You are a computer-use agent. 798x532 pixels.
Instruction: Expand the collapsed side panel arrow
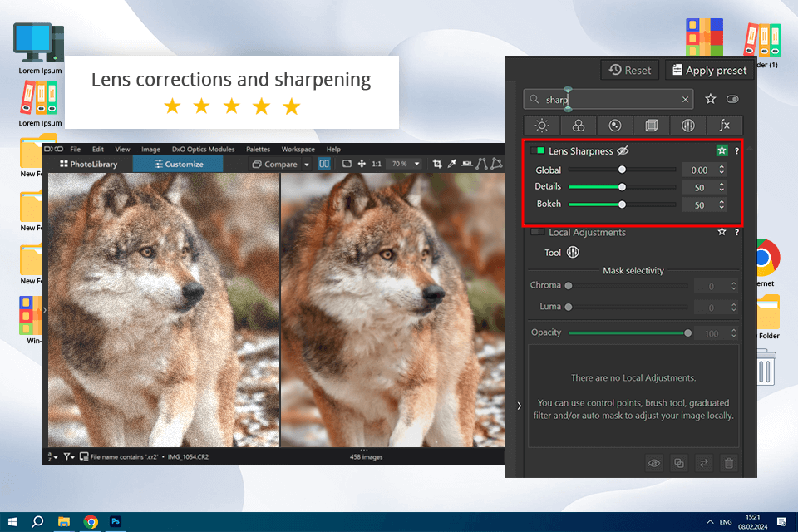tap(520, 406)
